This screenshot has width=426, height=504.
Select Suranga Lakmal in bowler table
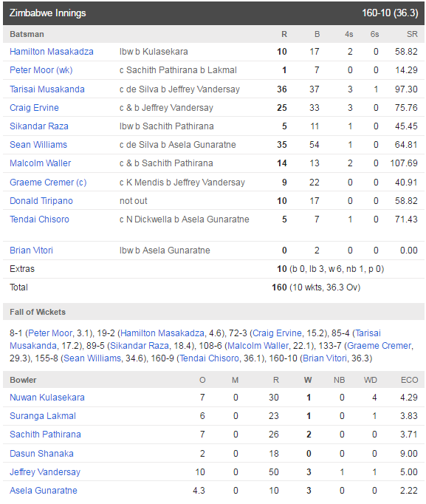[x=43, y=416]
